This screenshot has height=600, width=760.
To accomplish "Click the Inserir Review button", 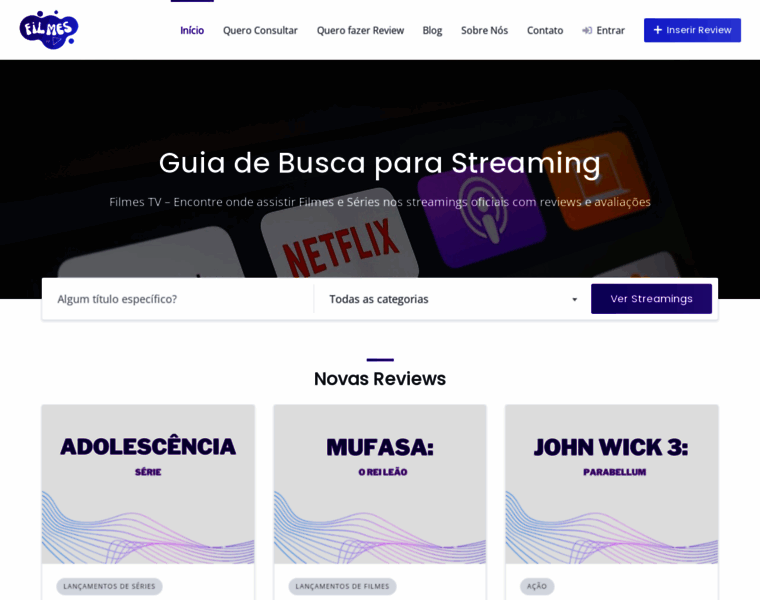I will [692, 30].
